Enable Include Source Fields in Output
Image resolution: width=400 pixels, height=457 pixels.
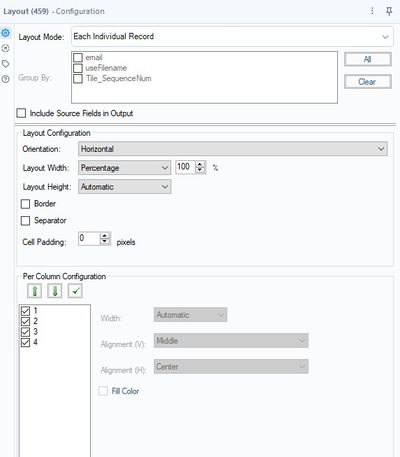coord(21,113)
